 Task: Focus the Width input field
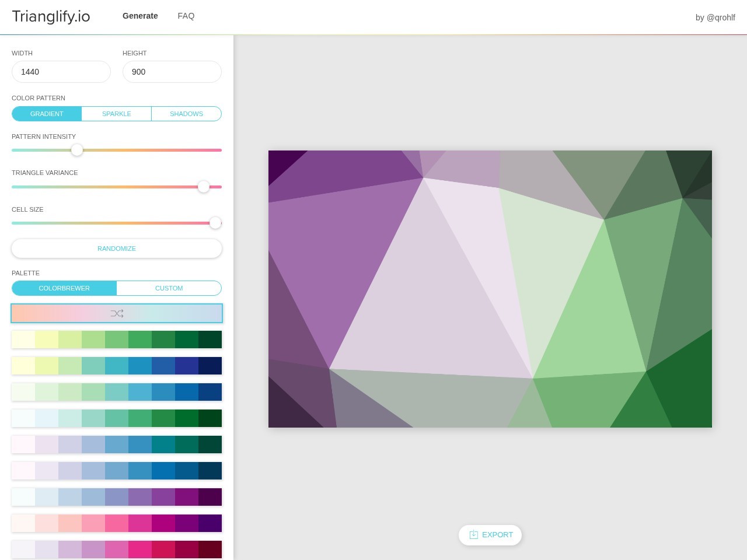click(61, 72)
